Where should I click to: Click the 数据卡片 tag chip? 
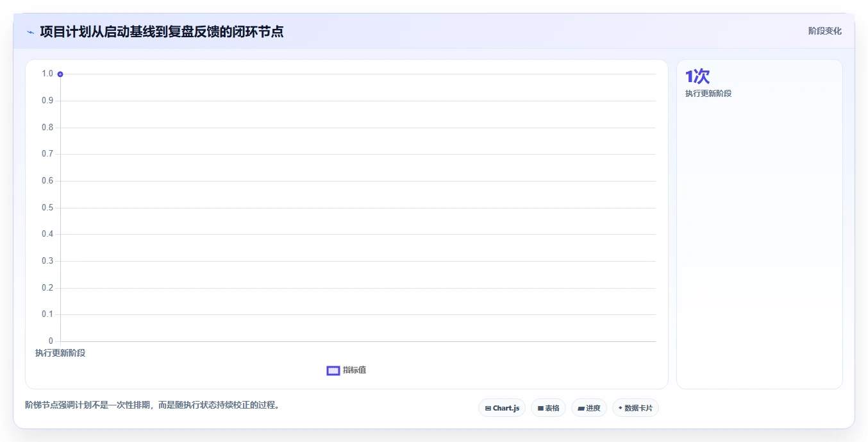635,408
